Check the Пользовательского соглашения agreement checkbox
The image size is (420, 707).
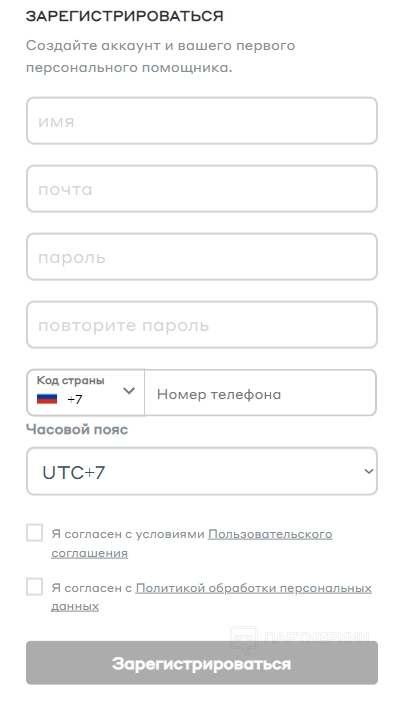tap(35, 533)
